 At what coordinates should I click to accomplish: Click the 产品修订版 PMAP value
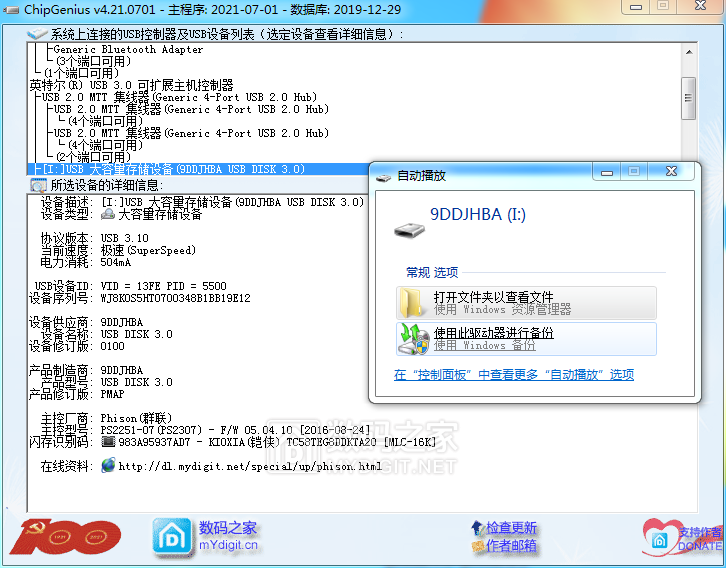[113, 394]
